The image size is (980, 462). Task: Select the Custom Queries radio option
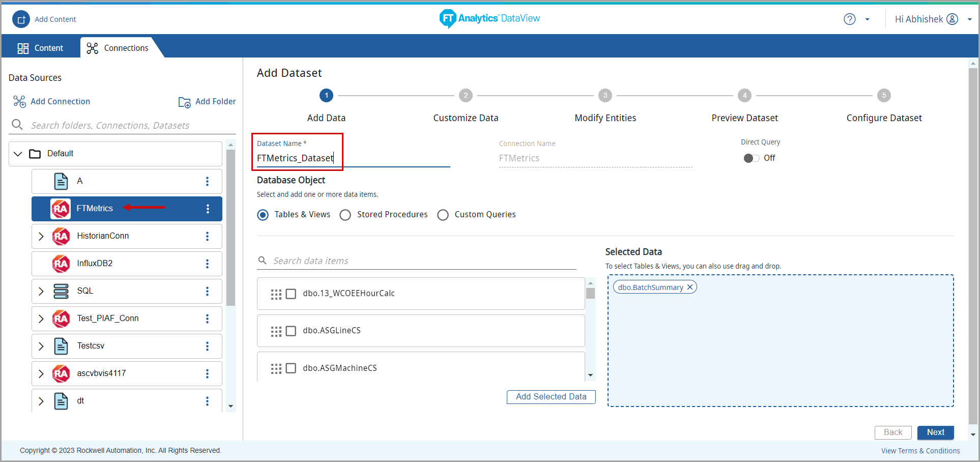[443, 215]
